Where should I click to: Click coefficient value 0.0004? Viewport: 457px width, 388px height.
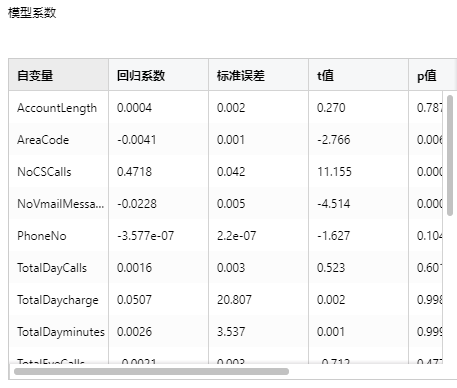tap(134, 108)
